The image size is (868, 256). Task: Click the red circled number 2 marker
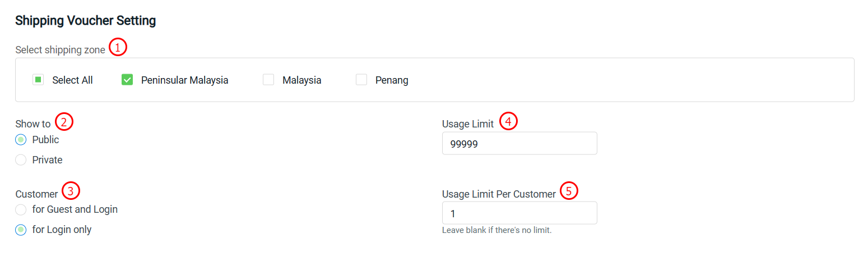tap(64, 122)
